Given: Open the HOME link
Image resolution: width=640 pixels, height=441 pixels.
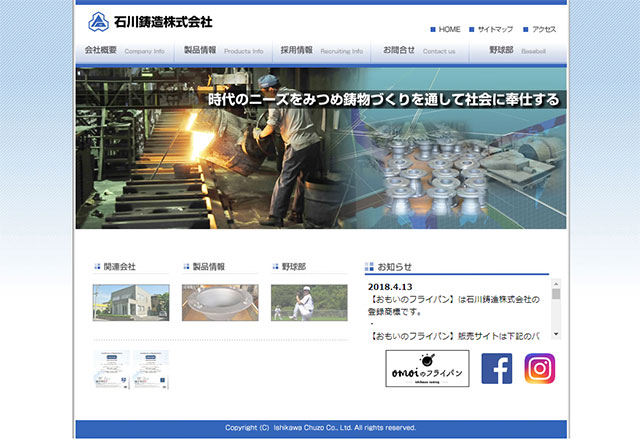Looking at the screenshot, I should tap(445, 29).
